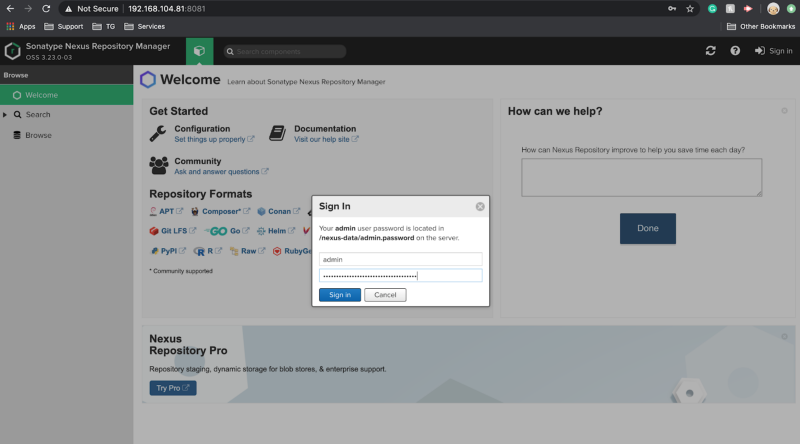Click the admin username field
This screenshot has height=444, width=800.
coord(400,259)
